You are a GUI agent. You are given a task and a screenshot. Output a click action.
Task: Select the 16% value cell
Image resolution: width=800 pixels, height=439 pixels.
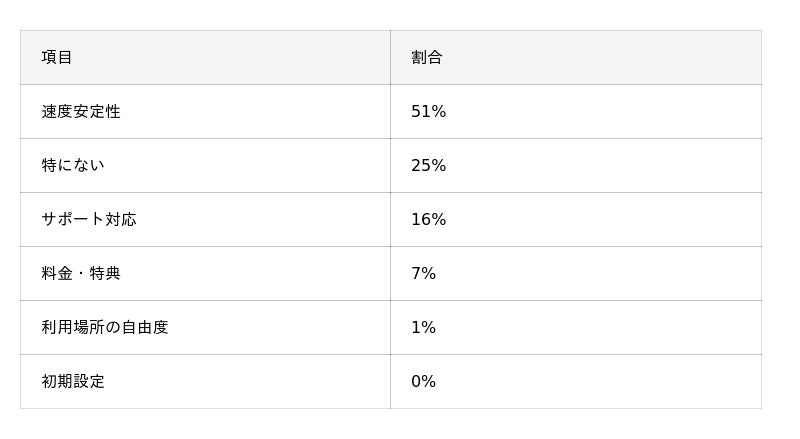pyautogui.click(x=428, y=219)
